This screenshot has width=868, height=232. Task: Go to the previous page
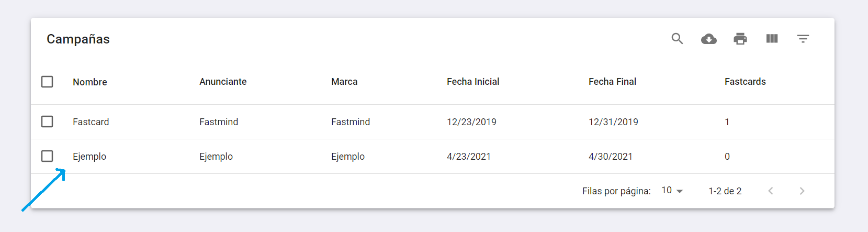pyautogui.click(x=771, y=191)
